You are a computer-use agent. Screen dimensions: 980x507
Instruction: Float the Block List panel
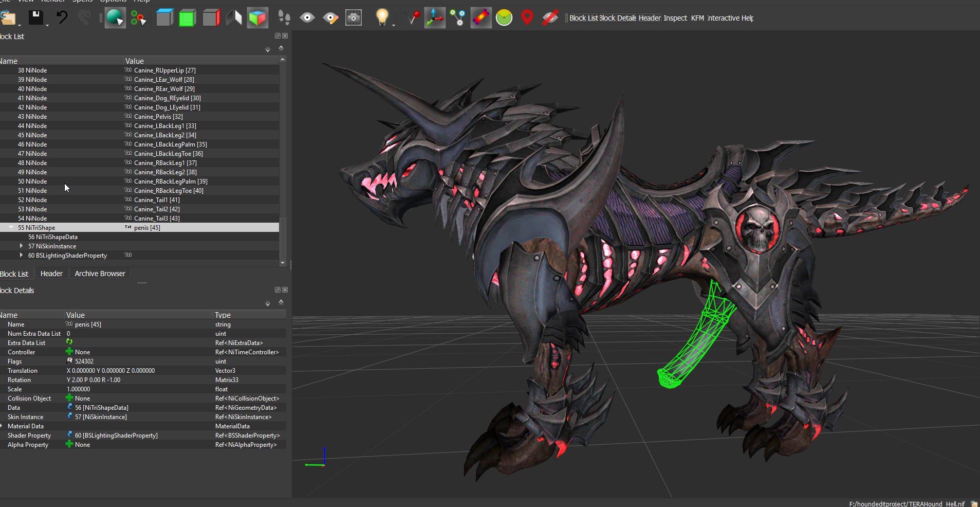(x=278, y=36)
